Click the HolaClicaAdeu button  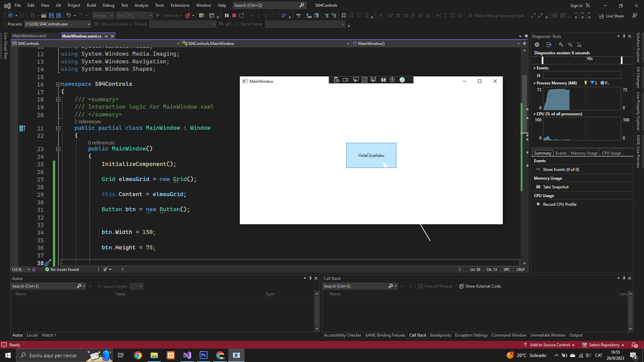click(371, 156)
